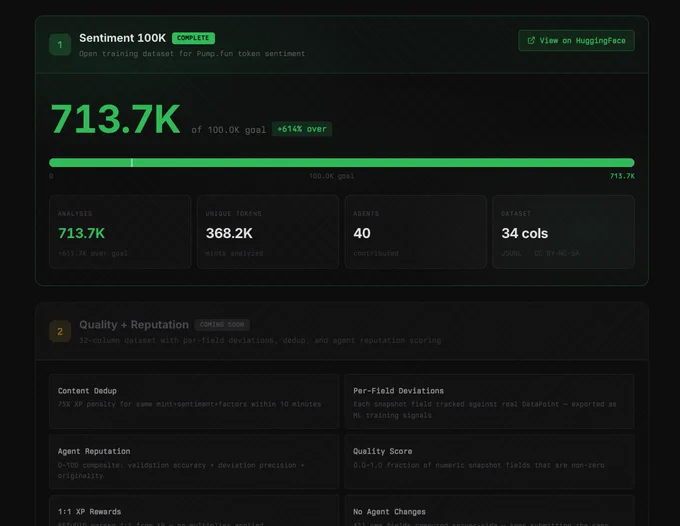
Task: Click the "mints analyzed" caption
Action: [x=234, y=253]
